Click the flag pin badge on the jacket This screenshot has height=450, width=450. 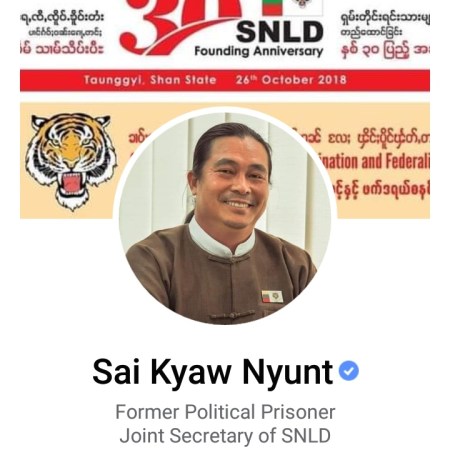[x=272, y=296]
